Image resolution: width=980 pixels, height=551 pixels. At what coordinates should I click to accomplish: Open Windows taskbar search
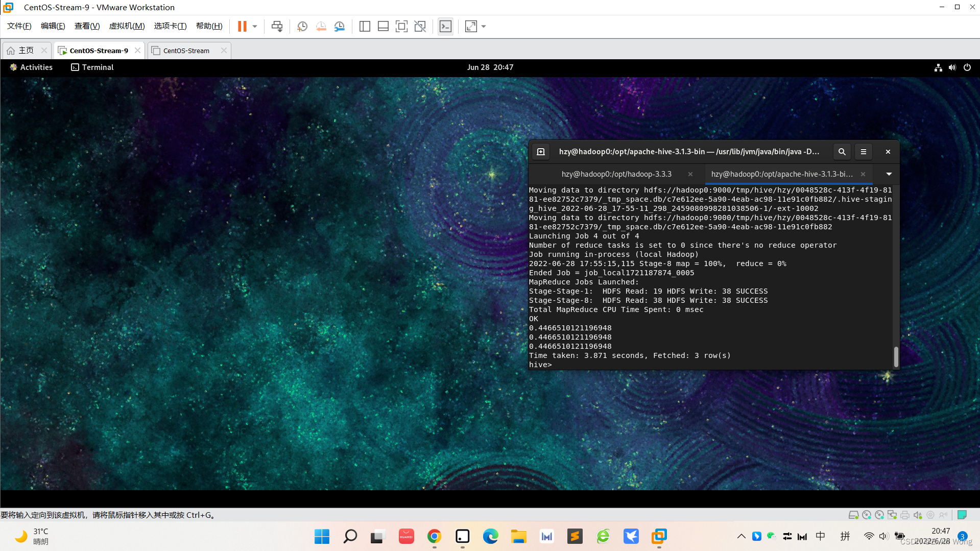[x=350, y=536]
